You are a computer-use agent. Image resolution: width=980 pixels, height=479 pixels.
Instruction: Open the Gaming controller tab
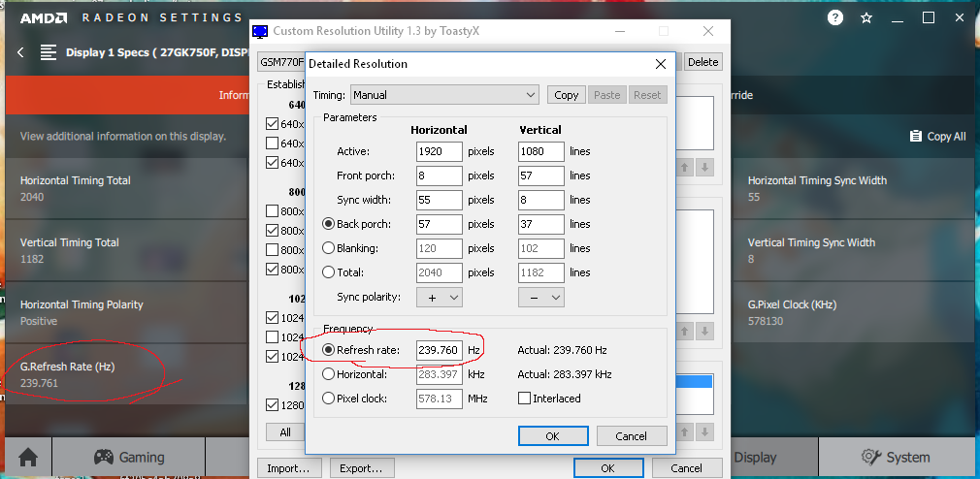pos(128,457)
